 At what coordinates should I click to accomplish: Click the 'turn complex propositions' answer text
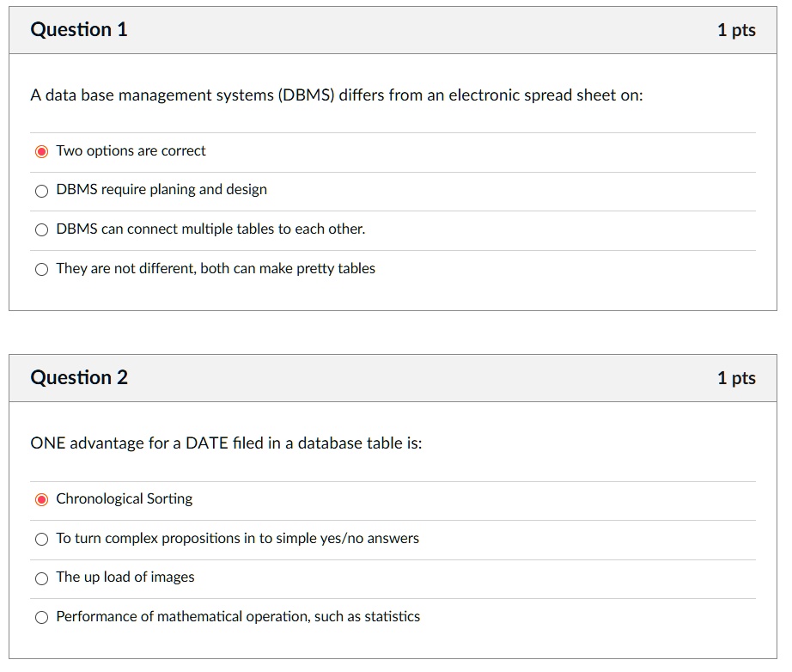(237, 539)
